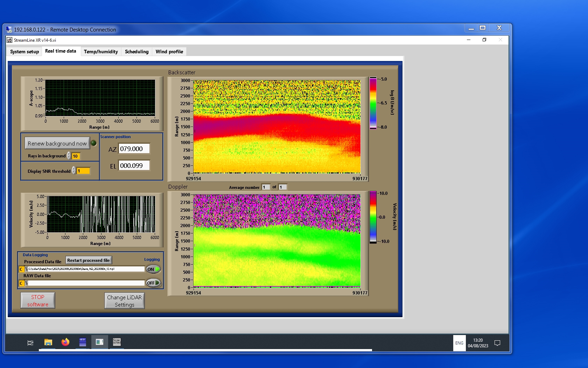This screenshot has width=588, height=368.
Task: Click the green background renewal indicator LED
Action: pos(94,143)
